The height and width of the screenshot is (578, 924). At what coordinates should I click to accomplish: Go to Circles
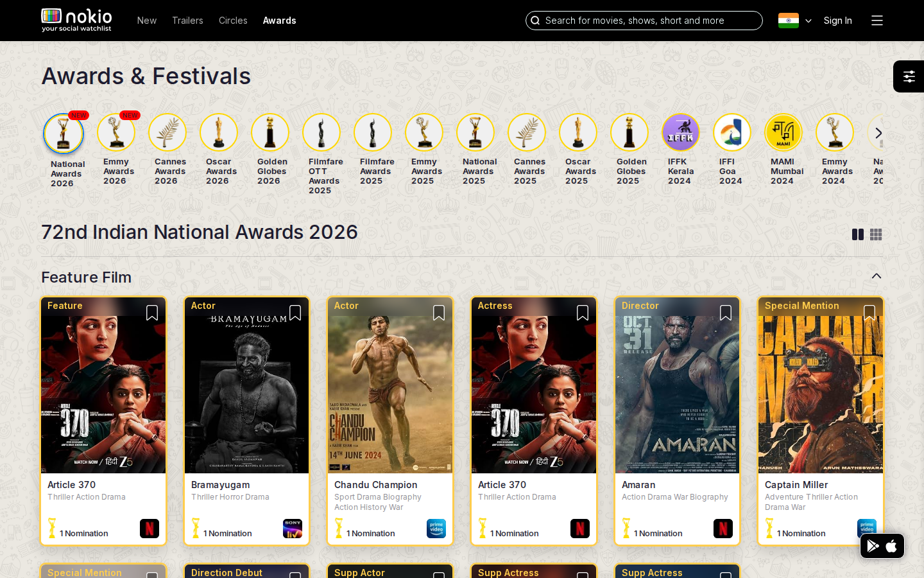[233, 21]
